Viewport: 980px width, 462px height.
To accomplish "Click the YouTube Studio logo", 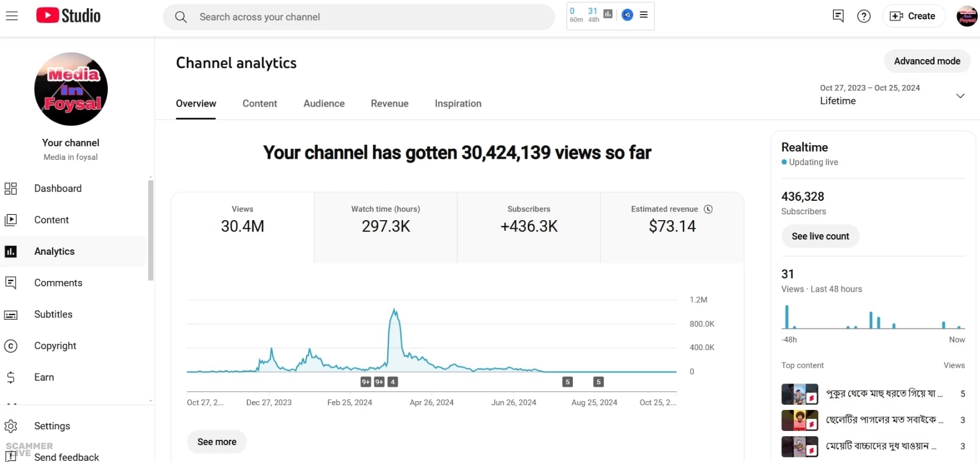I will 69,16.
